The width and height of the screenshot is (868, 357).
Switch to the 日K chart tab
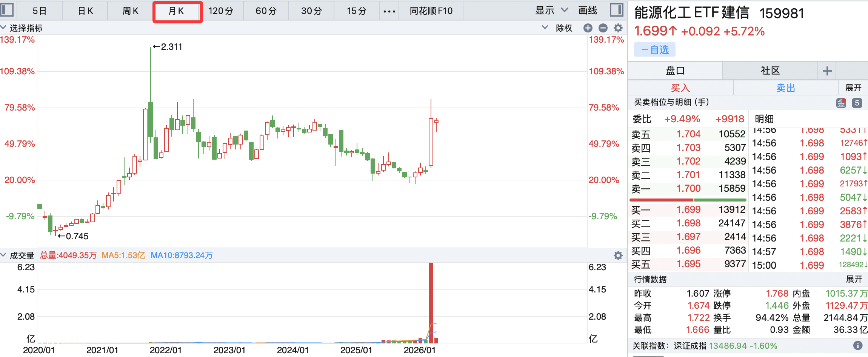click(x=85, y=11)
